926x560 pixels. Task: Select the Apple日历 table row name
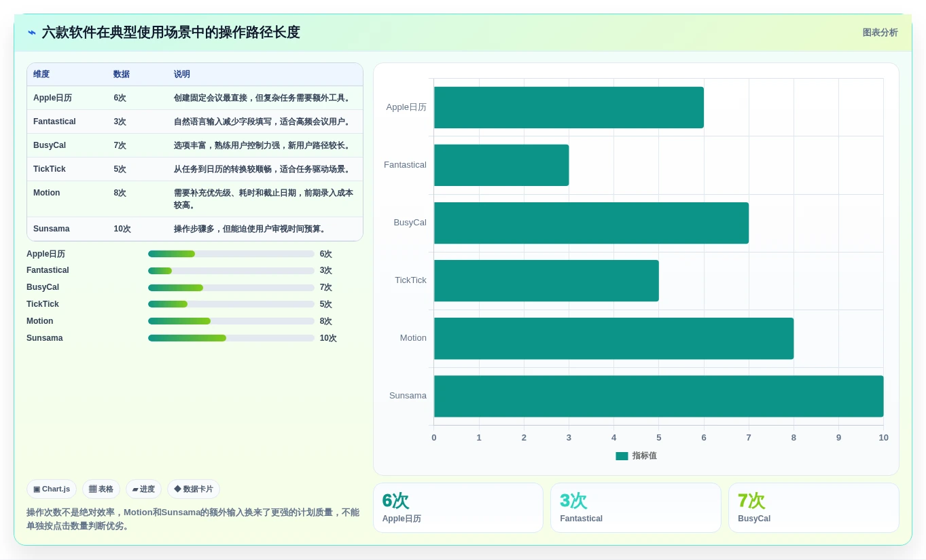52,98
